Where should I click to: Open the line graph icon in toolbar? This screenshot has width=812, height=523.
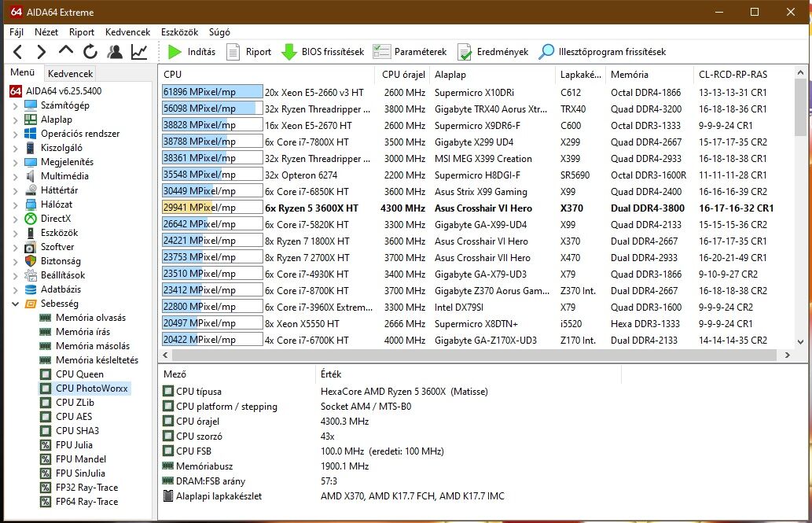(139, 52)
